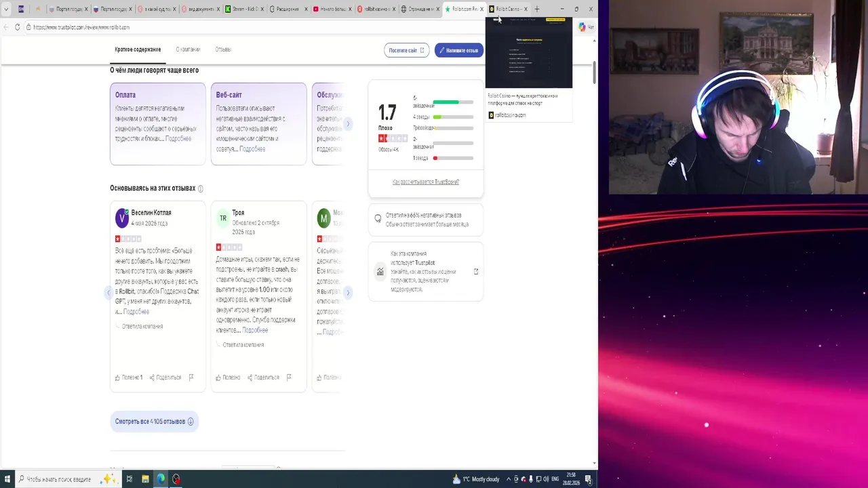Click the Веселин Котлая purple avatar
Viewport: 868px width, 488px height.
[122, 218]
